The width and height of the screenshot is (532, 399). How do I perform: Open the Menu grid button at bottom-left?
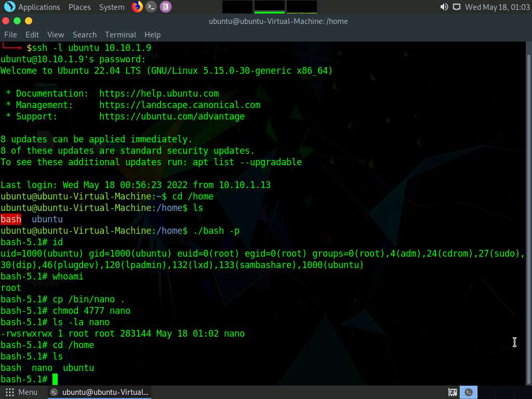[21, 392]
